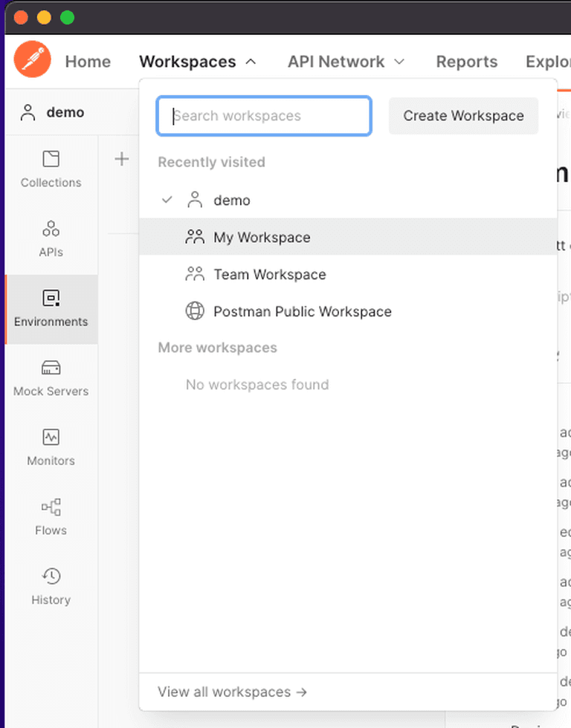Select the demo workspace entry
The height and width of the screenshot is (728, 571).
coord(348,200)
